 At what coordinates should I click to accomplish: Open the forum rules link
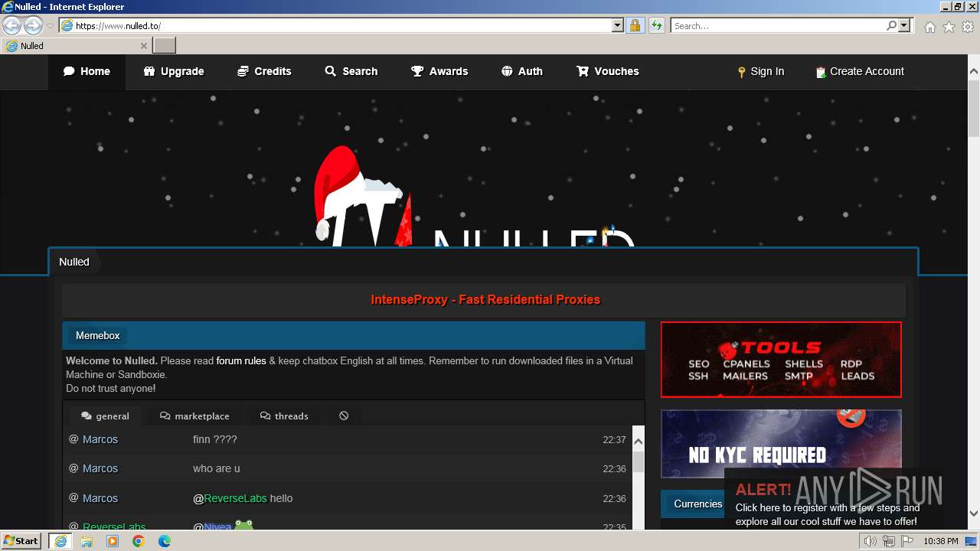pyautogui.click(x=241, y=360)
